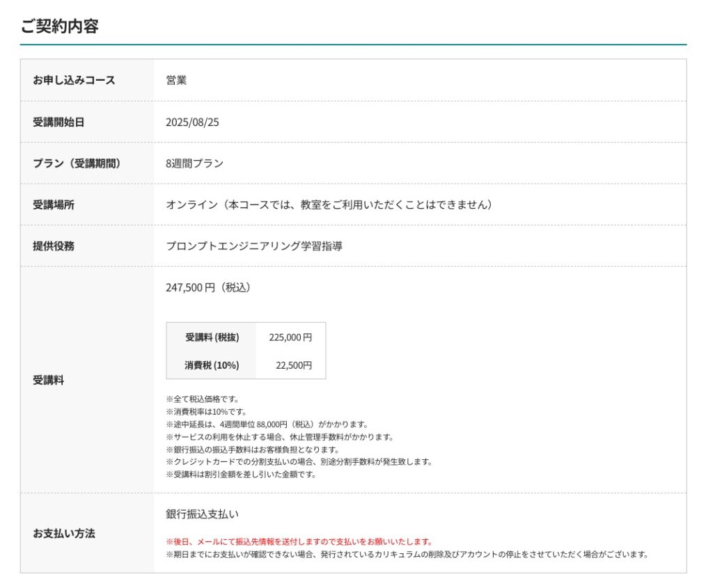Select the 受講開始日 row label
This screenshot has width=713, height=588.
[58, 122]
